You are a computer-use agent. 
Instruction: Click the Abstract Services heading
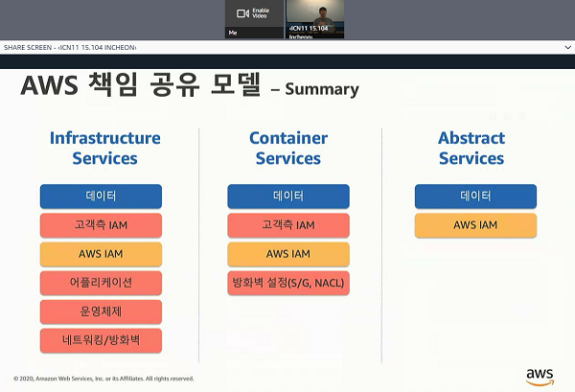pos(471,149)
